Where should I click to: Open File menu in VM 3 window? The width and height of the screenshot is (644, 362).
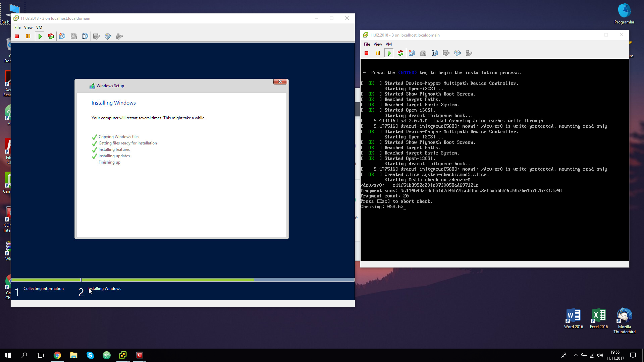[367, 44]
